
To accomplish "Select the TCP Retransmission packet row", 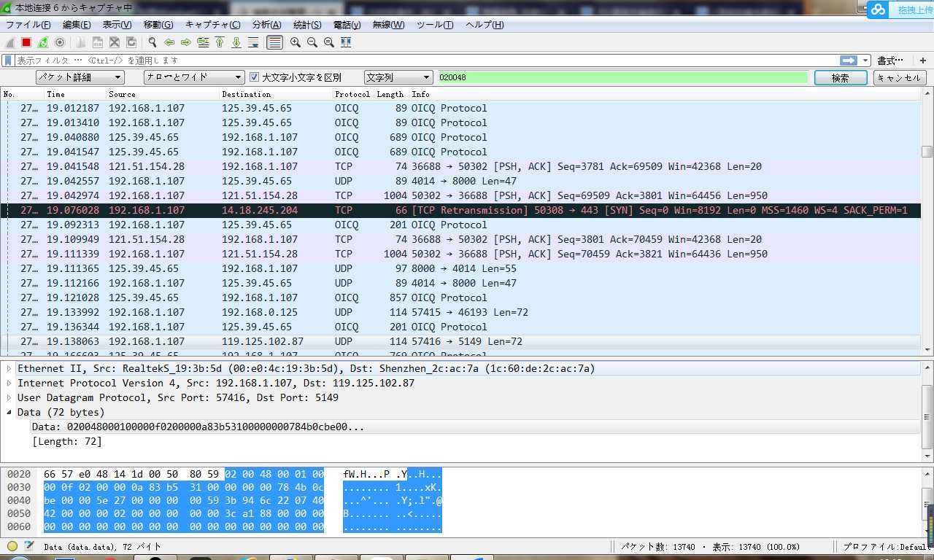I will (461, 210).
